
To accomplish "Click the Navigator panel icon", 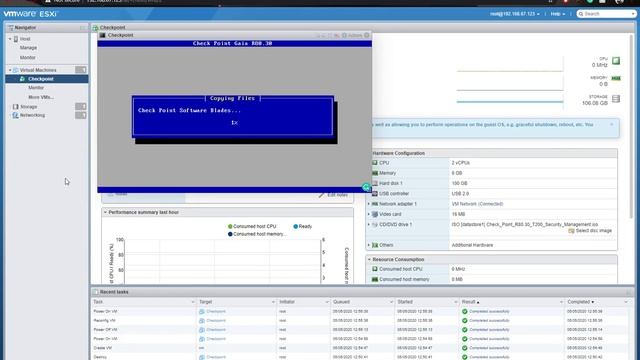I will click(11, 28).
